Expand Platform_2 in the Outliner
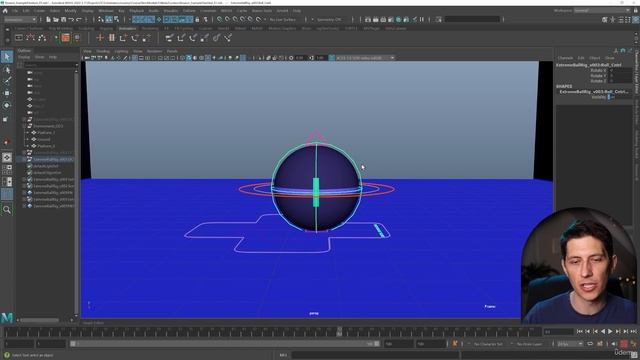The height and width of the screenshot is (360, 640). pos(28,146)
